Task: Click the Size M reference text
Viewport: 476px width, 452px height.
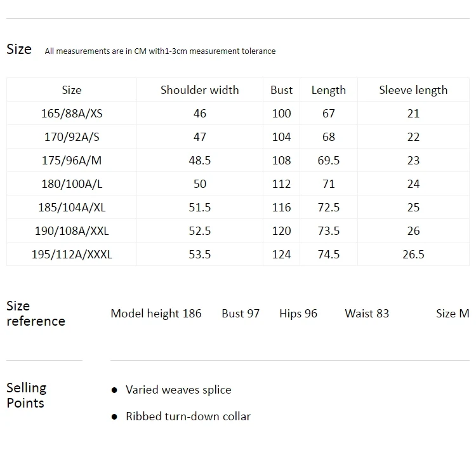Action: (x=453, y=314)
